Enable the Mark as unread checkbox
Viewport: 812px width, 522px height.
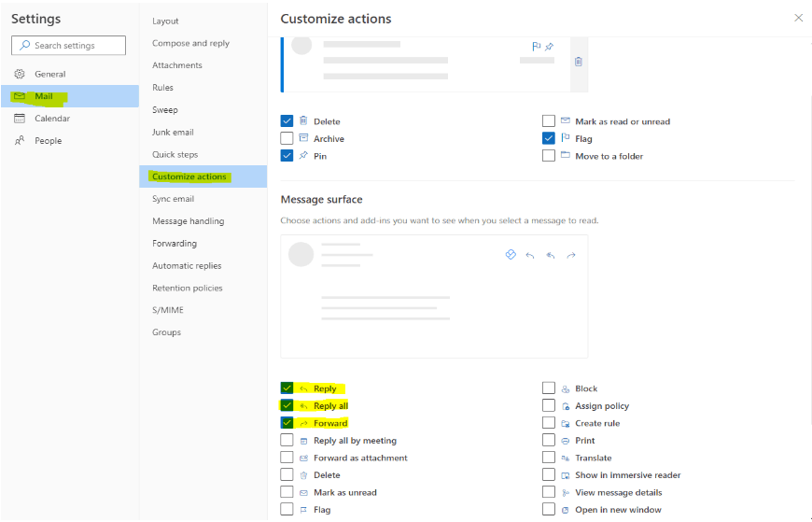click(x=287, y=492)
